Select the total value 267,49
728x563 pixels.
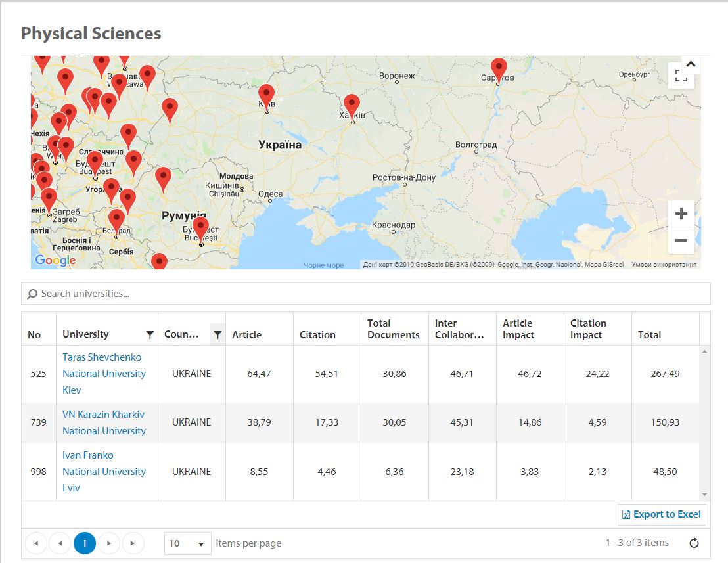point(665,374)
